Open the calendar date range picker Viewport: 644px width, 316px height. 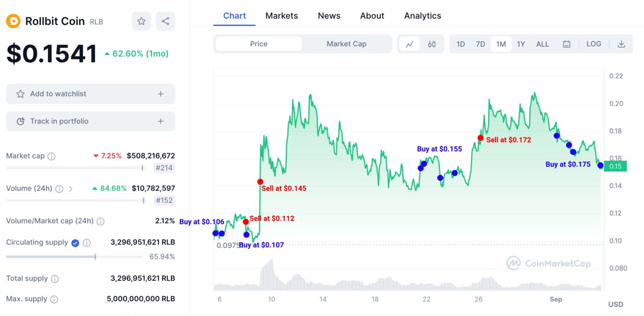566,44
